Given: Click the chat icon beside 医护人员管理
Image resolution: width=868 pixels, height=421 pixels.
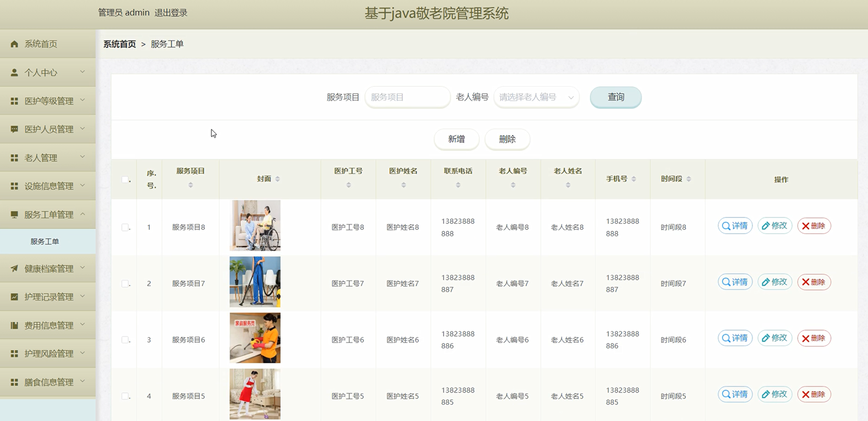Looking at the screenshot, I should click(14, 129).
